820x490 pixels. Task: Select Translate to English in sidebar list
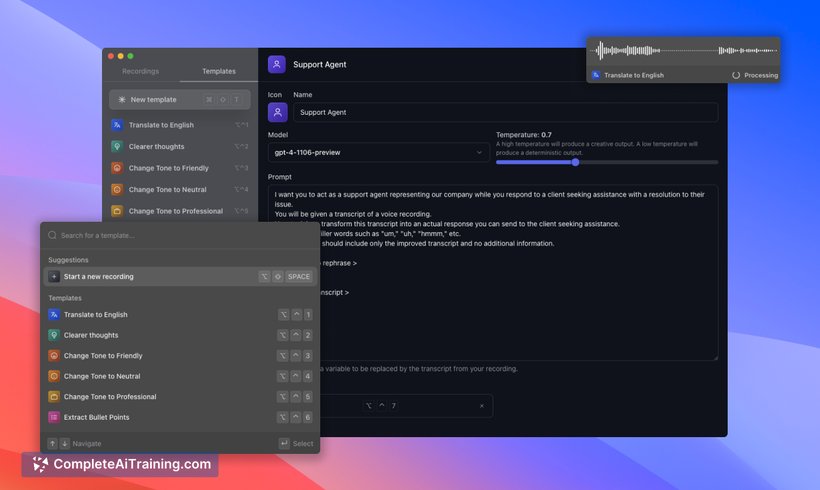point(179,125)
